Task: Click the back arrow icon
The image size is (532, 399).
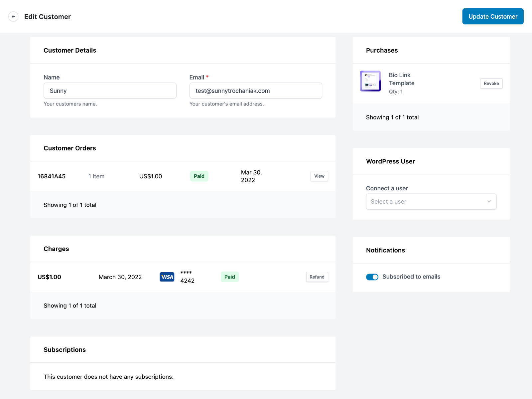Action: point(13,17)
